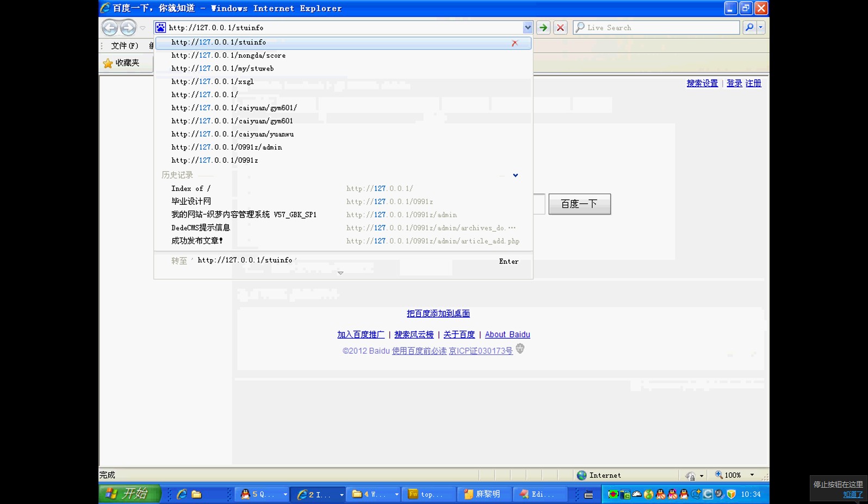Click the 转至 http://127.0.0.1/stuinfo Enter row
Image resolution: width=868 pixels, height=504 pixels.
coord(343,261)
